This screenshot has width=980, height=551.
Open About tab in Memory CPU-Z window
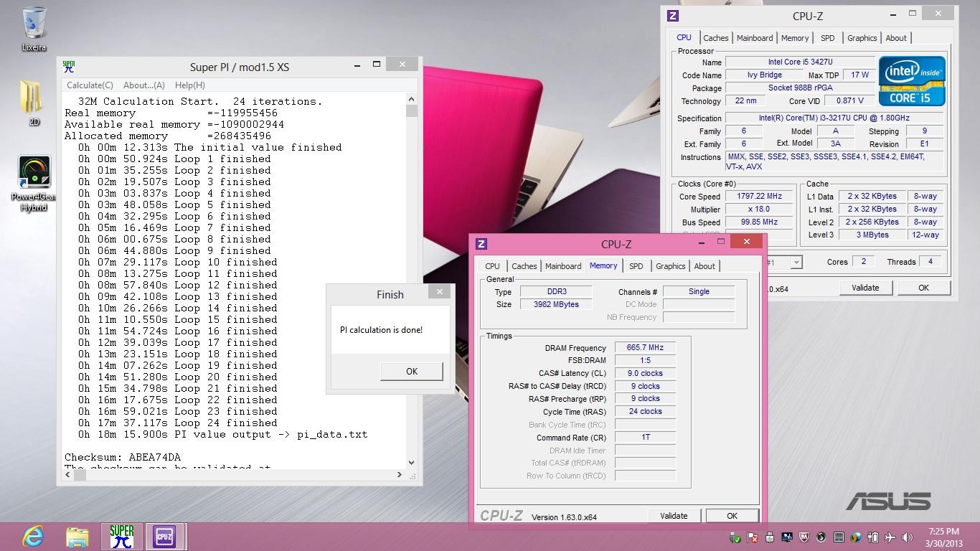click(705, 266)
